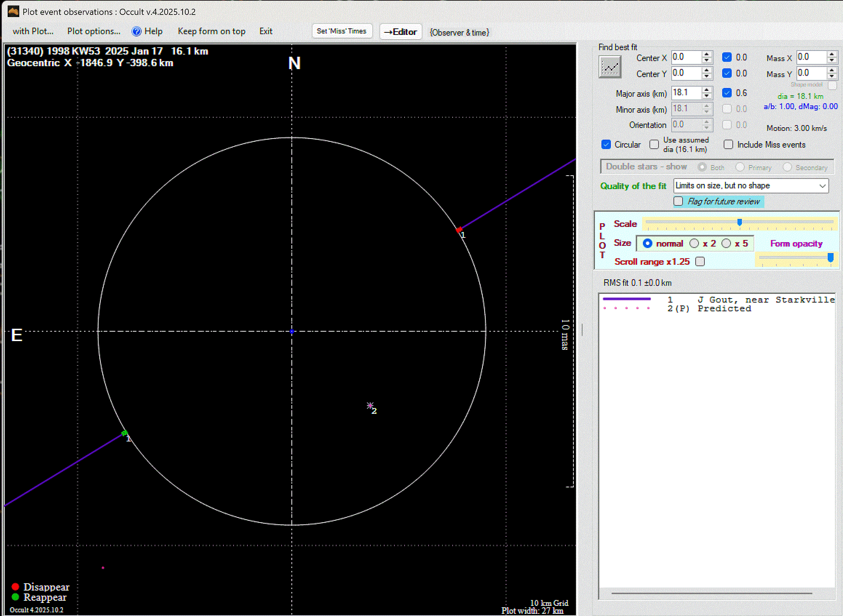Increase Center X with up spinner arrow

707,55
